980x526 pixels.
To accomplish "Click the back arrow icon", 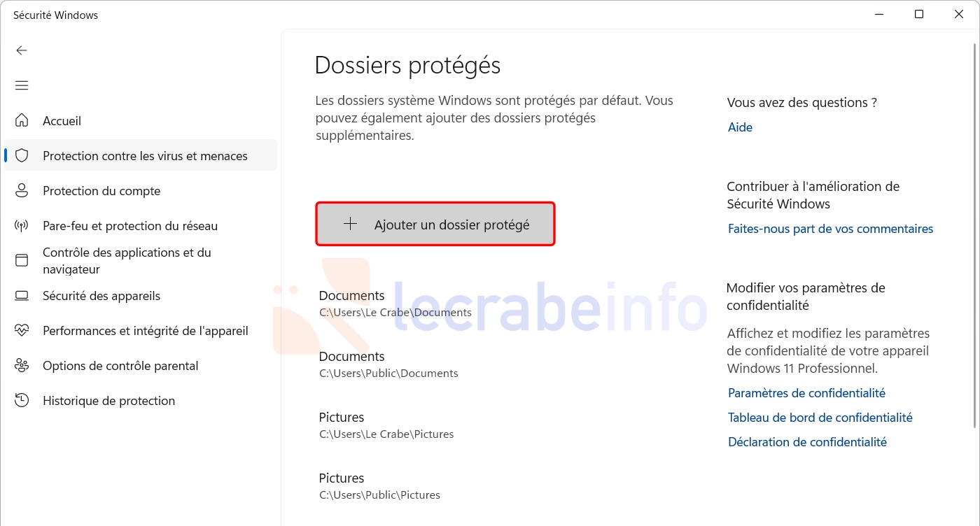I will (22, 50).
